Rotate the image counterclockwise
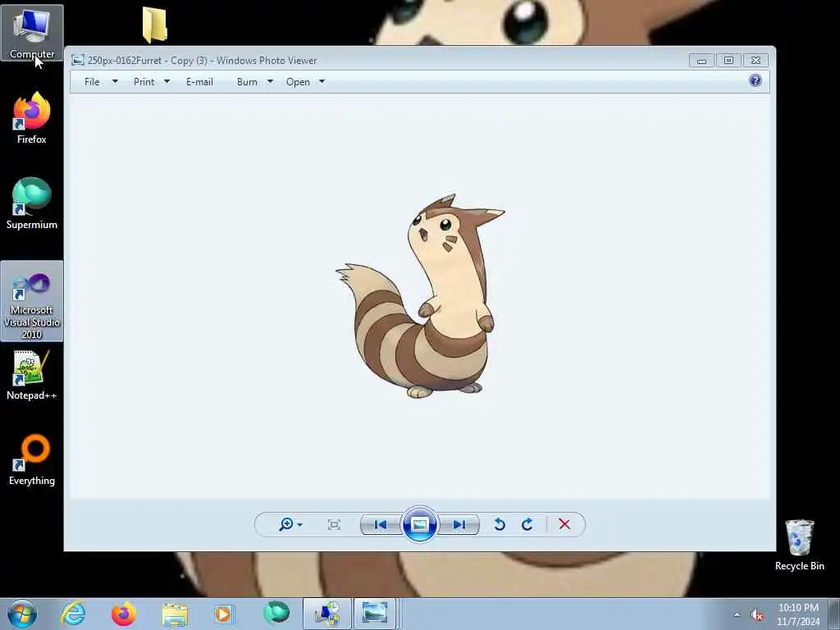Screen dimensions: 840x630 (x=500, y=524)
